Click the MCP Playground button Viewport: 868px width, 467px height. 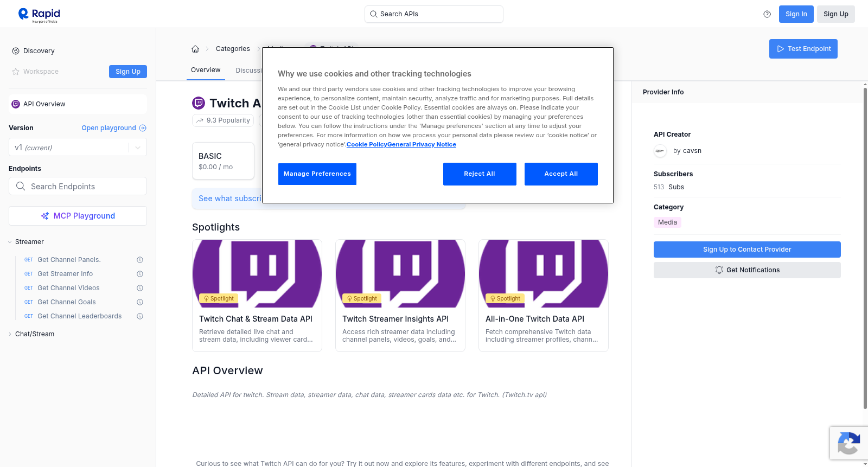(x=78, y=216)
